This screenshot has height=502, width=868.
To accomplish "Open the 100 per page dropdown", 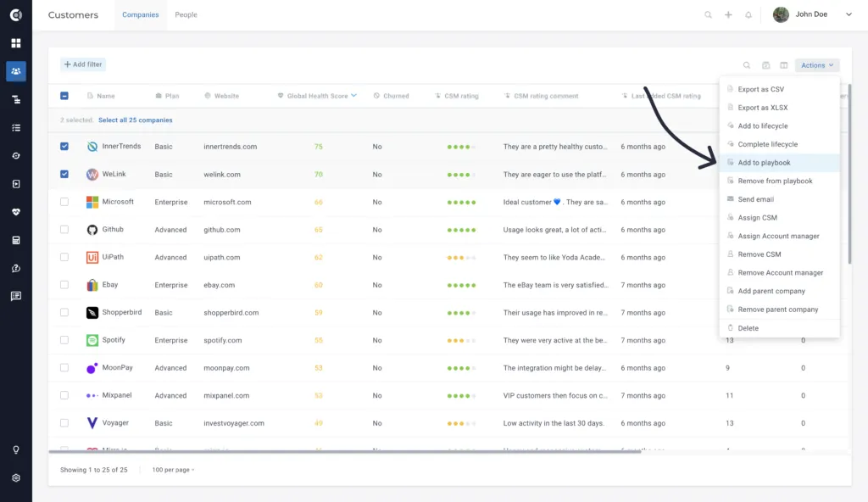I will pyautogui.click(x=173, y=470).
